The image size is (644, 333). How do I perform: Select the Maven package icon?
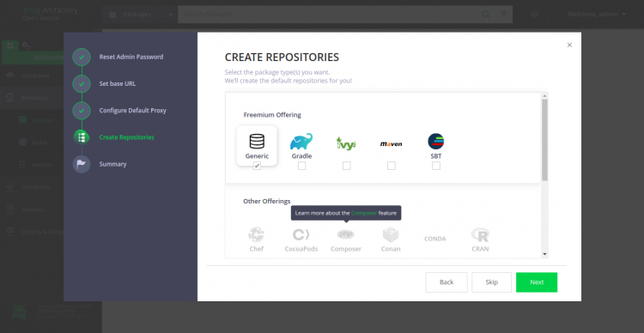click(391, 144)
